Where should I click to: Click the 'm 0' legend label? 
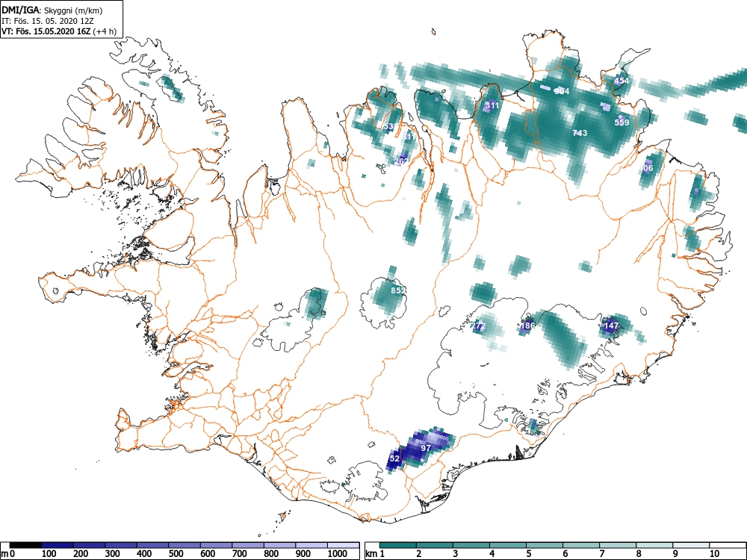8,554
